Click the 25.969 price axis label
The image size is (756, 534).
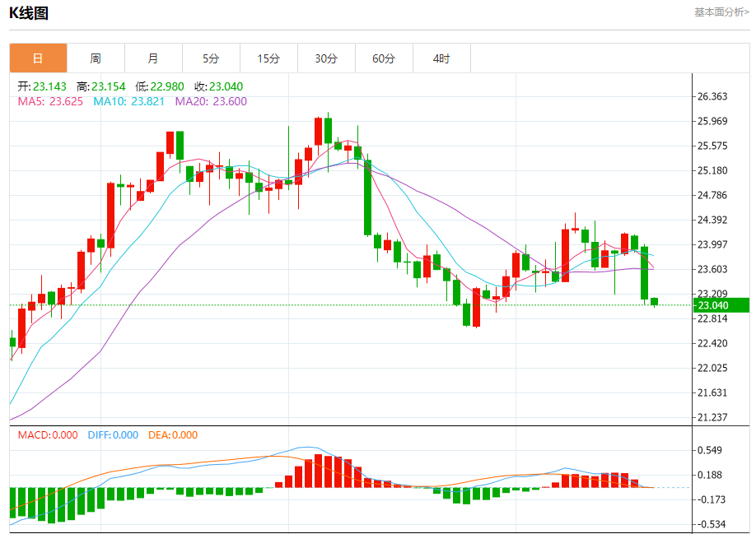[712, 121]
